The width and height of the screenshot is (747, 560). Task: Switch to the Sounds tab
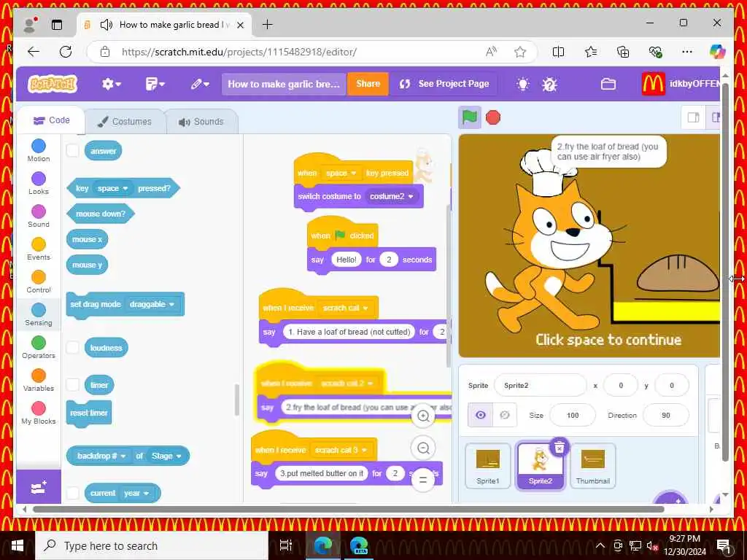(x=201, y=122)
